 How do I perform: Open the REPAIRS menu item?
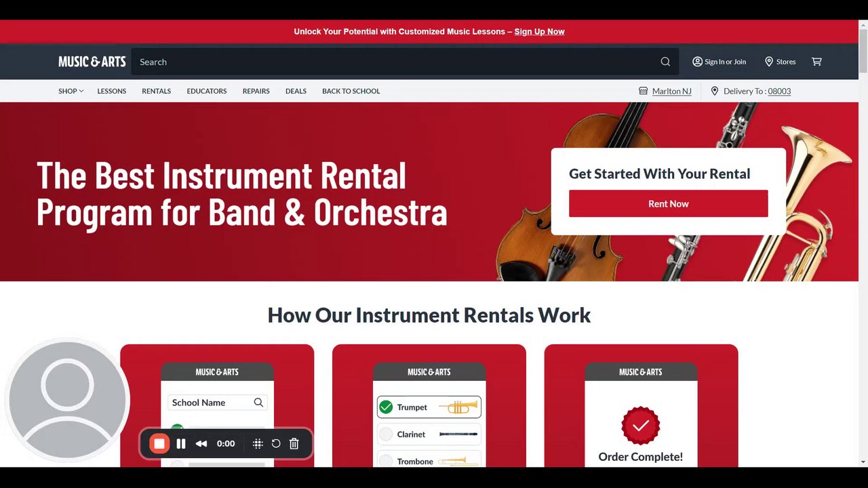[256, 91]
